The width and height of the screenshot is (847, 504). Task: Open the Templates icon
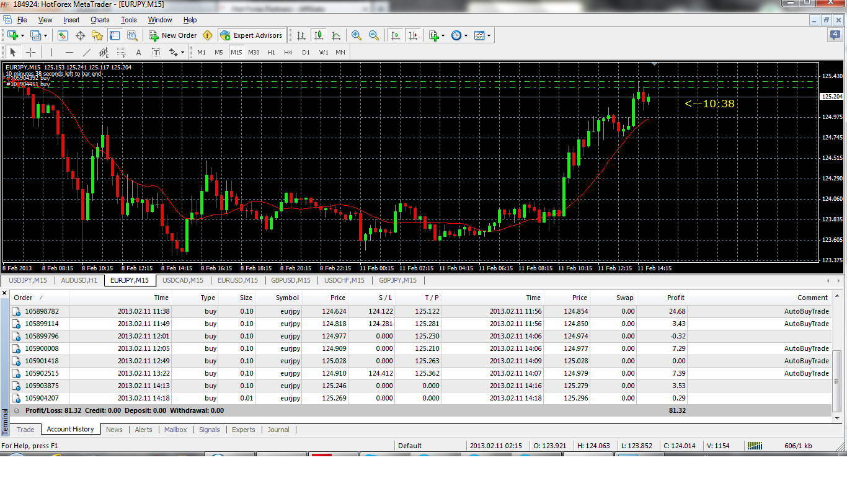click(479, 35)
